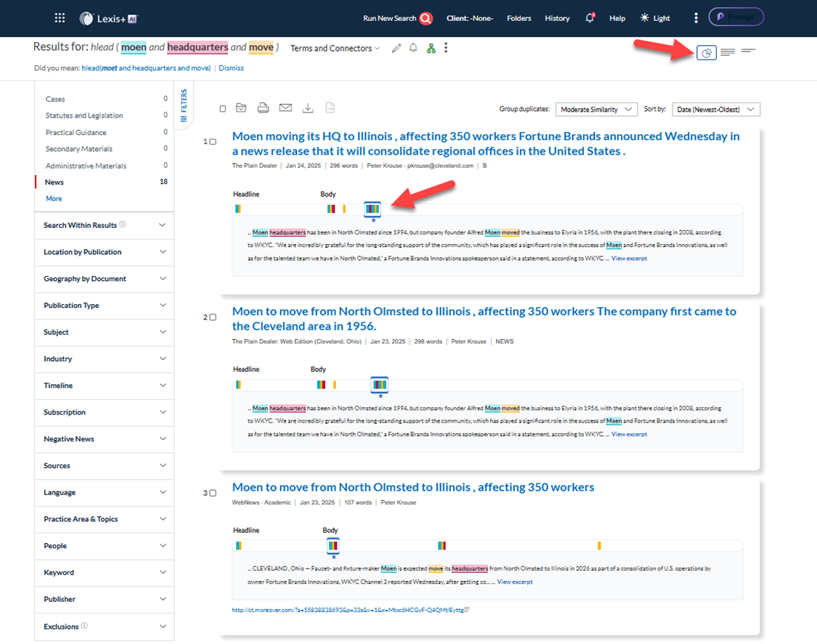
Task: Select result 1 checkbox
Action: 213,142
